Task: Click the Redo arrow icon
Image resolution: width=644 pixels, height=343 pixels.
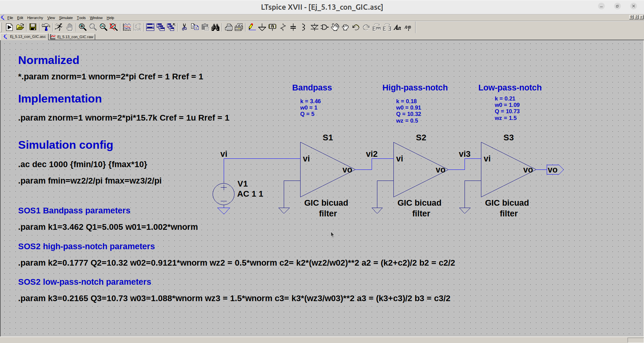Action: 366,27
